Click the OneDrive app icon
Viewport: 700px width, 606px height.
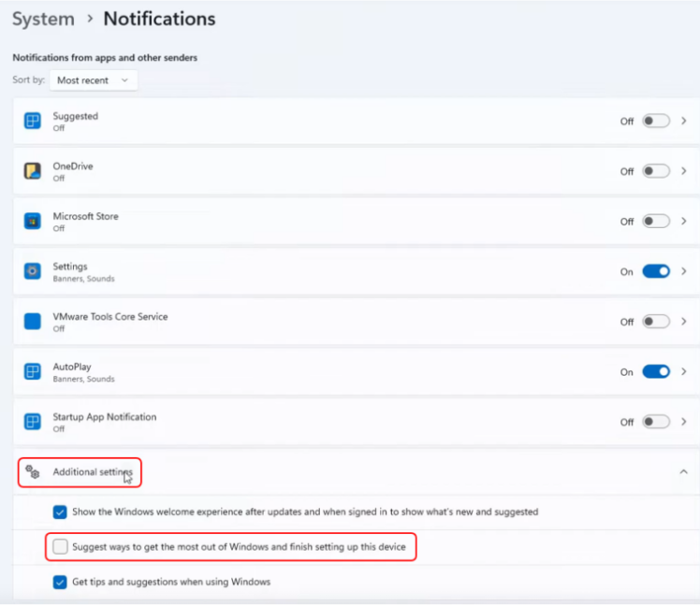tap(32, 171)
